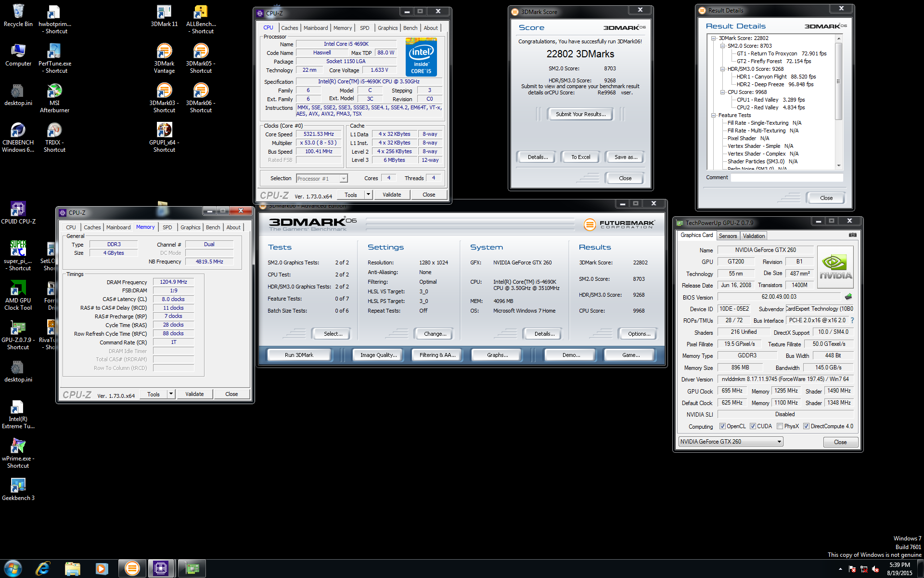Select the hwbotprime shortcut icon
Screen dimensions: 924x578
[x=54, y=19]
